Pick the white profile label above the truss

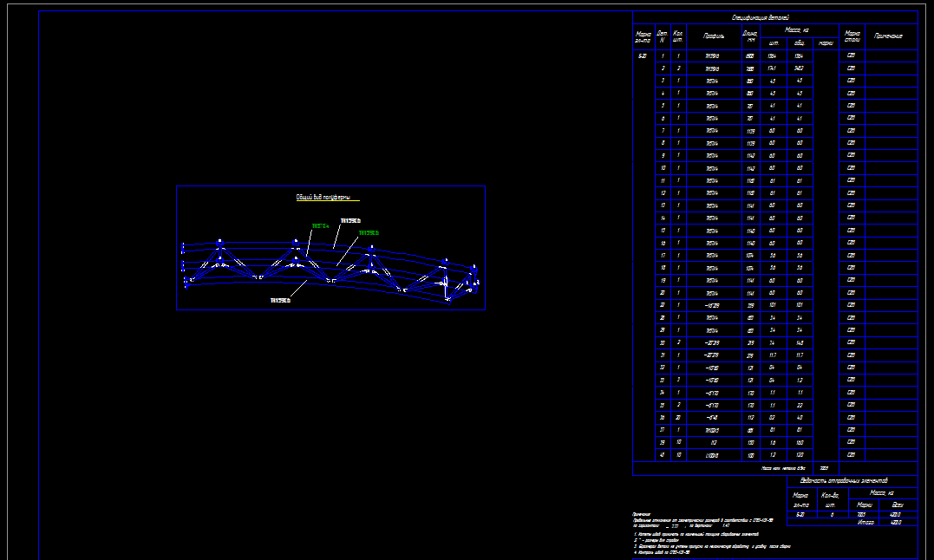(x=349, y=221)
